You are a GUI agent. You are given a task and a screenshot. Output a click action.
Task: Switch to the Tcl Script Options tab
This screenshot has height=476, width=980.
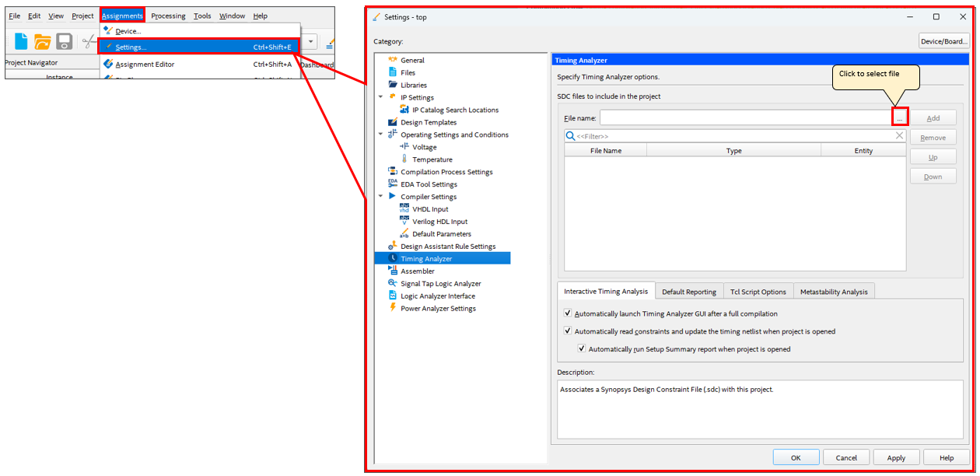[758, 292]
